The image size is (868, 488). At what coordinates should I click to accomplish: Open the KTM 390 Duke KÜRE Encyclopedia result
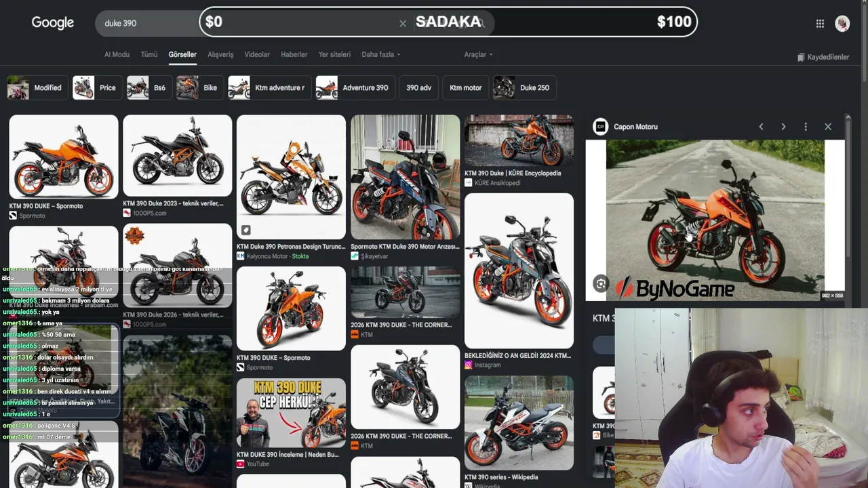click(513, 174)
